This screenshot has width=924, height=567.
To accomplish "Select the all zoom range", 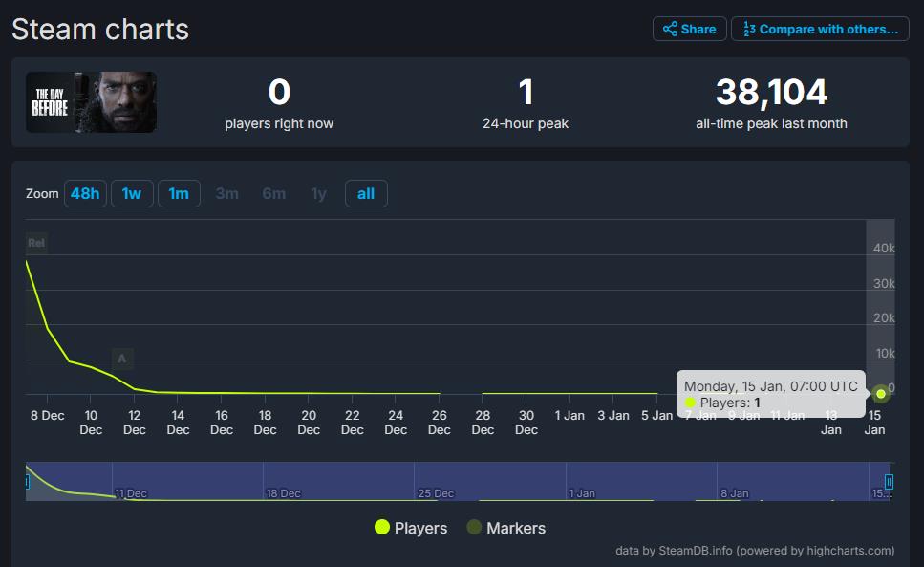I will click(x=366, y=194).
